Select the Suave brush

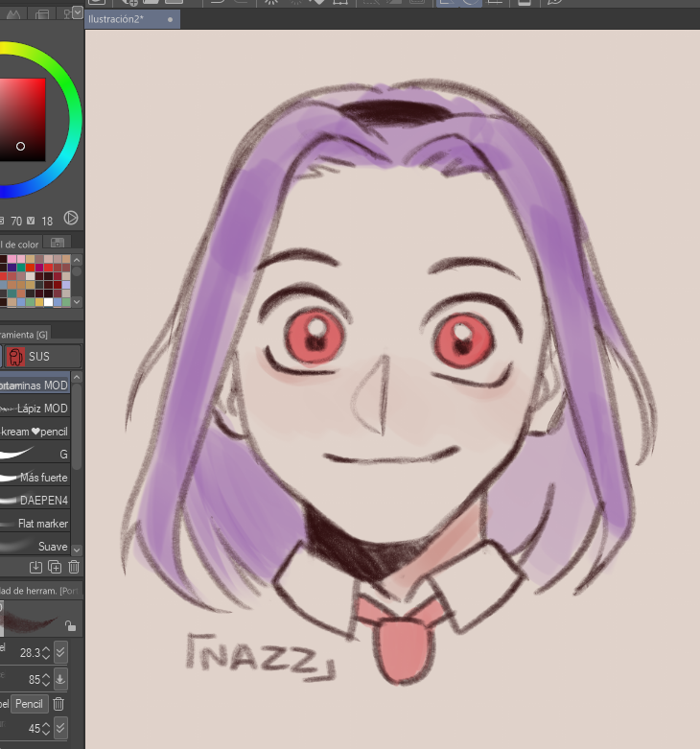[x=35, y=546]
